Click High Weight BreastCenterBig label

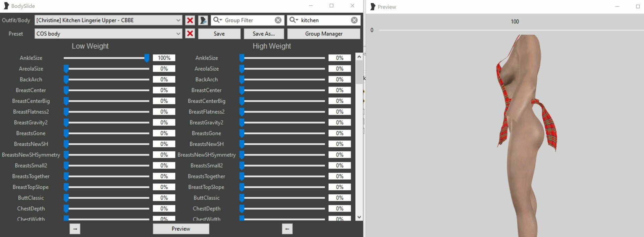point(207,101)
